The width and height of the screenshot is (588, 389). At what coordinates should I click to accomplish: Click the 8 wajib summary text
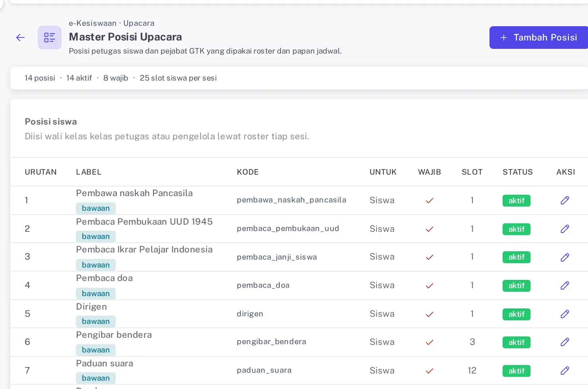(116, 78)
